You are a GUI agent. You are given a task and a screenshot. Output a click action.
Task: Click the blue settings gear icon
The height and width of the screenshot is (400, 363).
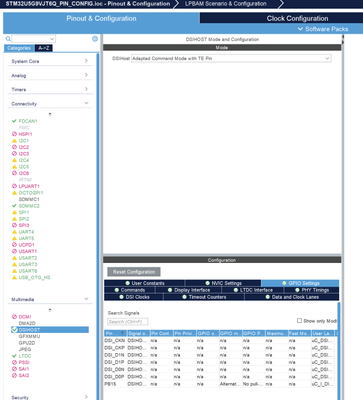click(95, 39)
